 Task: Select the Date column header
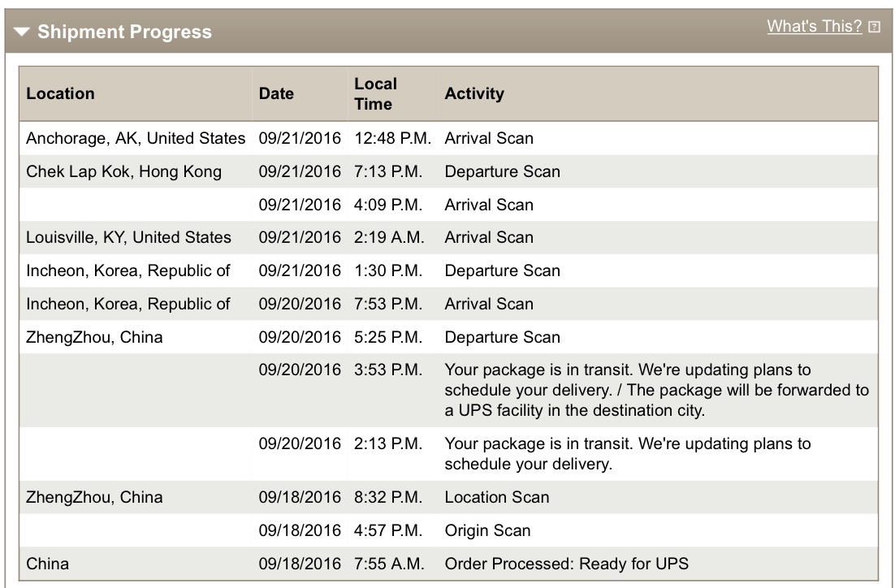(276, 93)
